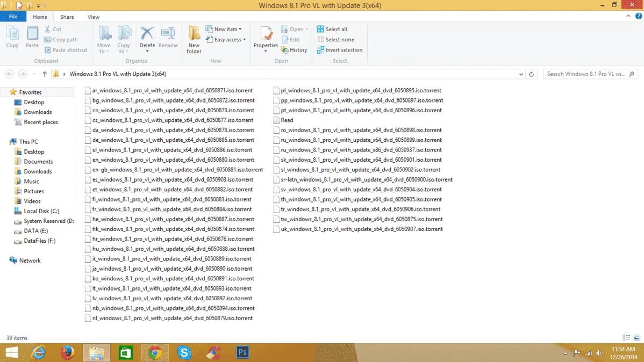Click the address bar path text

pyautogui.click(x=118, y=74)
